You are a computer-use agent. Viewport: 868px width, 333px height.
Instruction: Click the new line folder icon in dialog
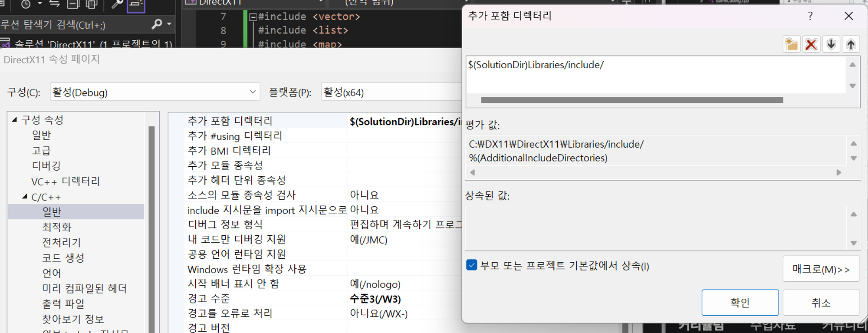tap(792, 44)
